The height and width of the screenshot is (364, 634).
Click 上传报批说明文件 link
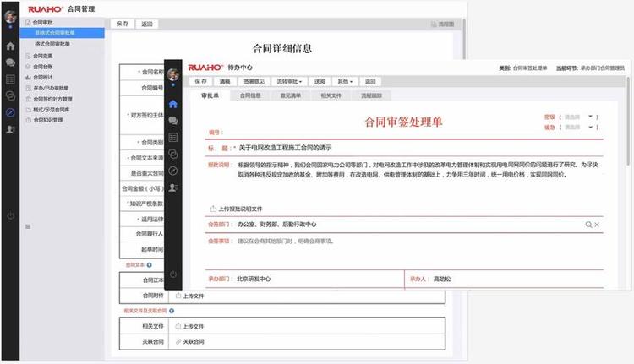[240, 209]
